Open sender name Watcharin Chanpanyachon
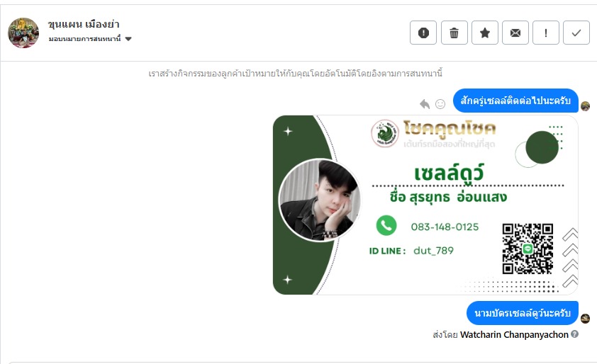Image resolution: width=597 pixels, height=364 pixels. pos(514,335)
